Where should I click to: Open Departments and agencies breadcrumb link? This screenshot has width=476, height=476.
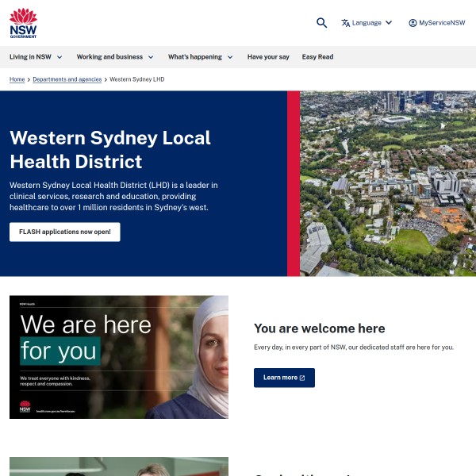[67, 79]
